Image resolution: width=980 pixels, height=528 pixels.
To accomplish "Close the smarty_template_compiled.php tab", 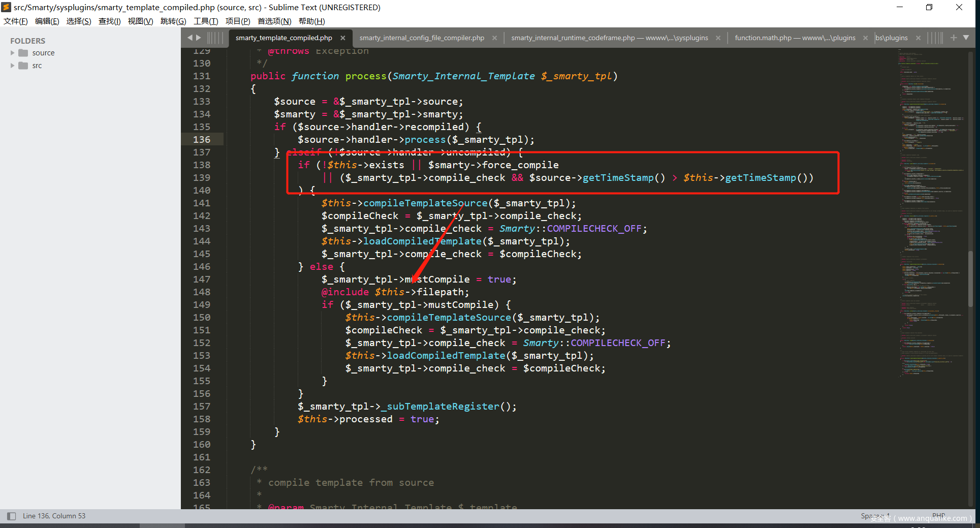I will [343, 38].
